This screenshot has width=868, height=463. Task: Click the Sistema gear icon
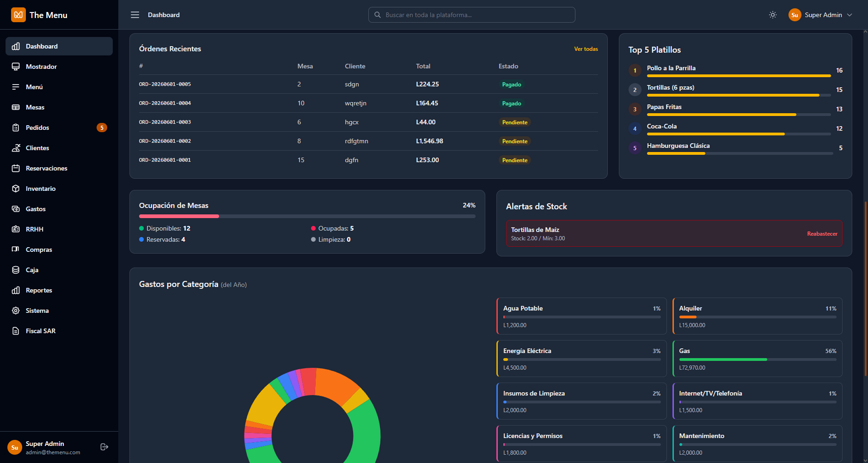point(16,311)
